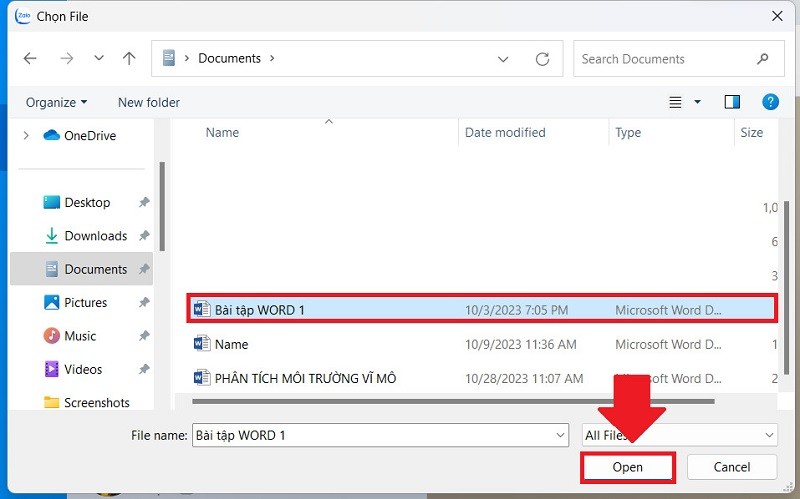
Task: Open recent locations chevron next to forward arrow
Action: [99, 58]
